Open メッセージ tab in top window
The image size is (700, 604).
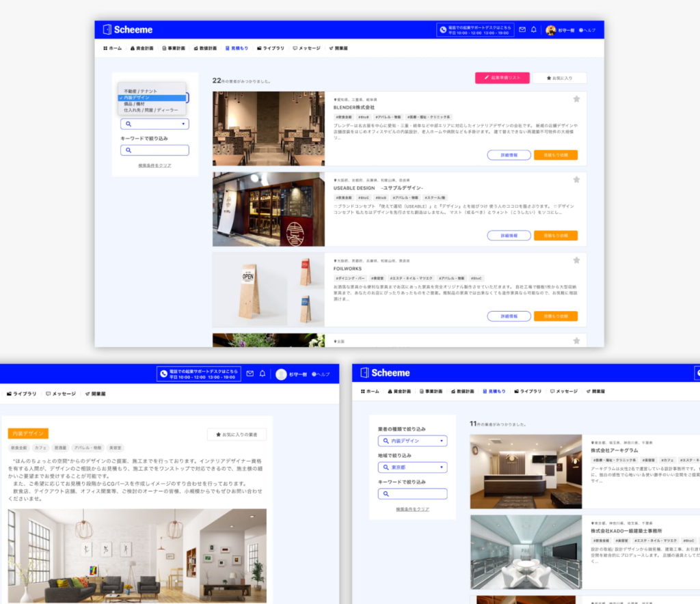[x=307, y=49]
